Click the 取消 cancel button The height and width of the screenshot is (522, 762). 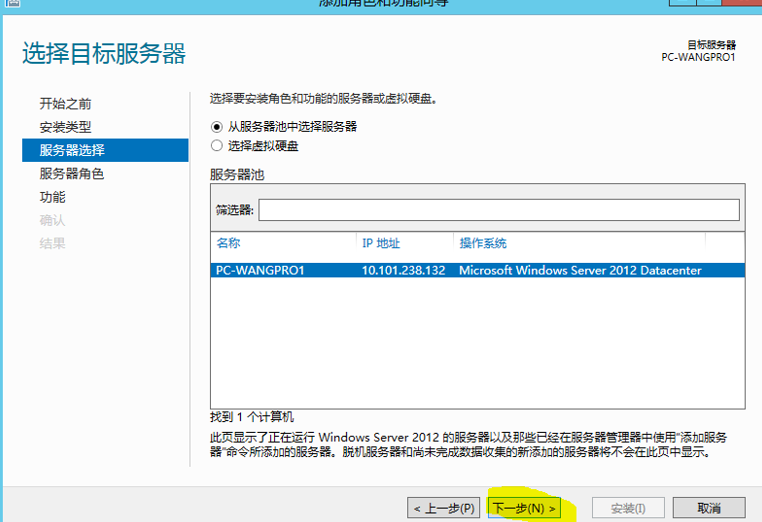pos(709,508)
